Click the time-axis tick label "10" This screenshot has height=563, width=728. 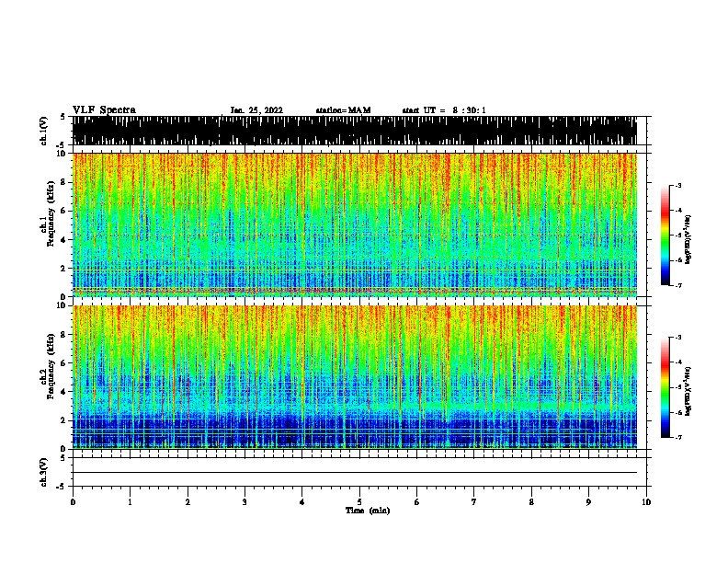tap(646, 502)
